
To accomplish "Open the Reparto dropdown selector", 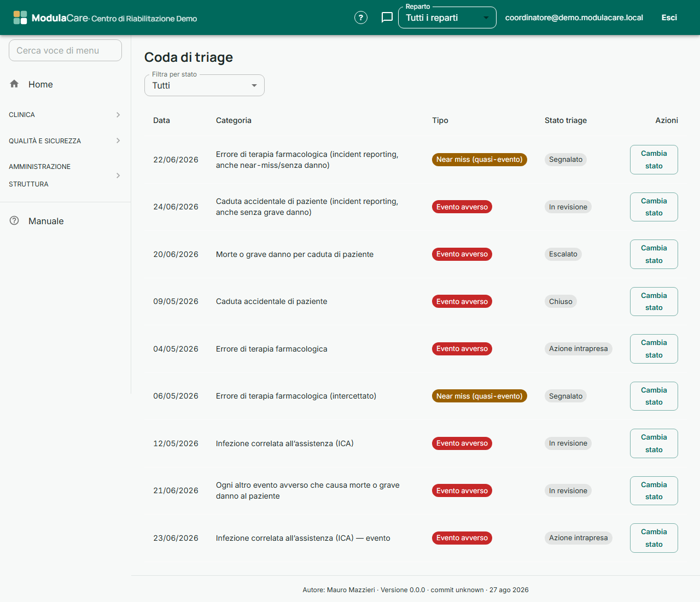I will click(x=447, y=17).
